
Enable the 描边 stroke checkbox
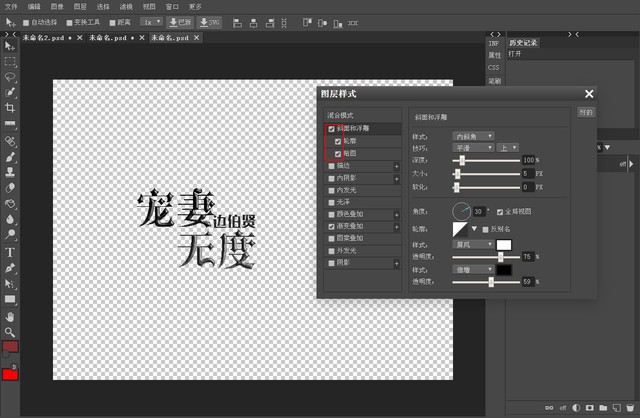(331, 166)
